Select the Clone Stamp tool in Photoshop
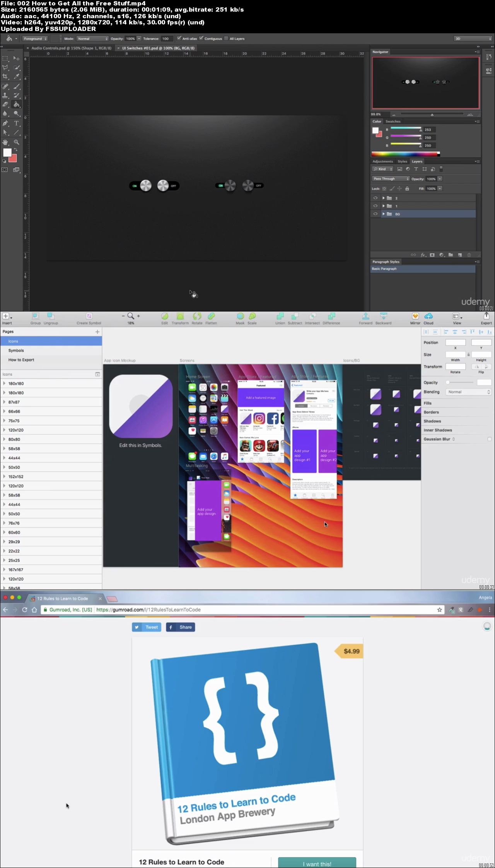This screenshot has height=868, width=495. click(x=5, y=95)
